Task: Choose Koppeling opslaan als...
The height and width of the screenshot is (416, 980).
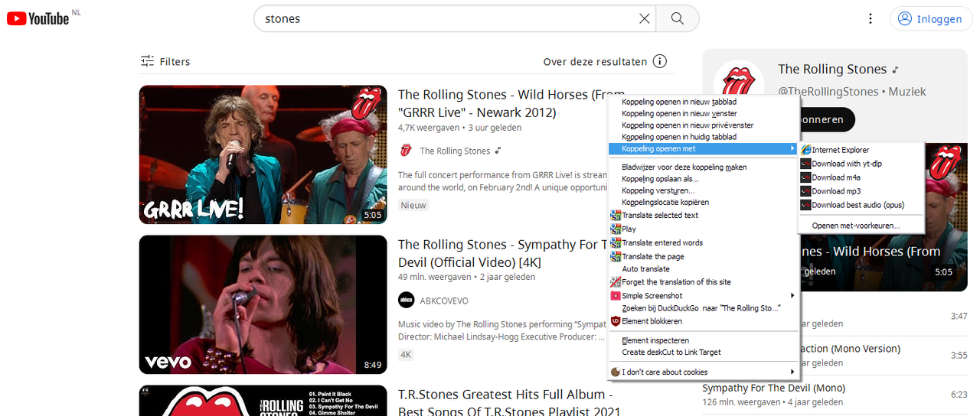Action: pyautogui.click(x=703, y=179)
